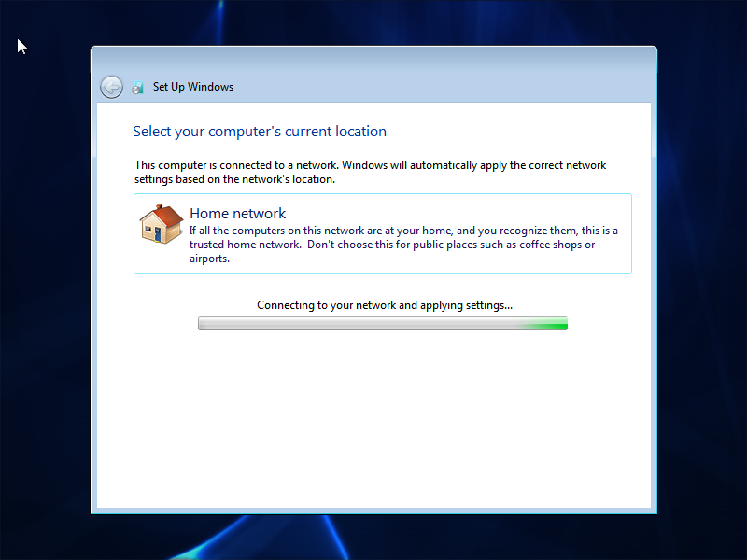Click the 'This computer is connected to a network' paragraph
This screenshot has width=747, height=560.
pos(370,172)
